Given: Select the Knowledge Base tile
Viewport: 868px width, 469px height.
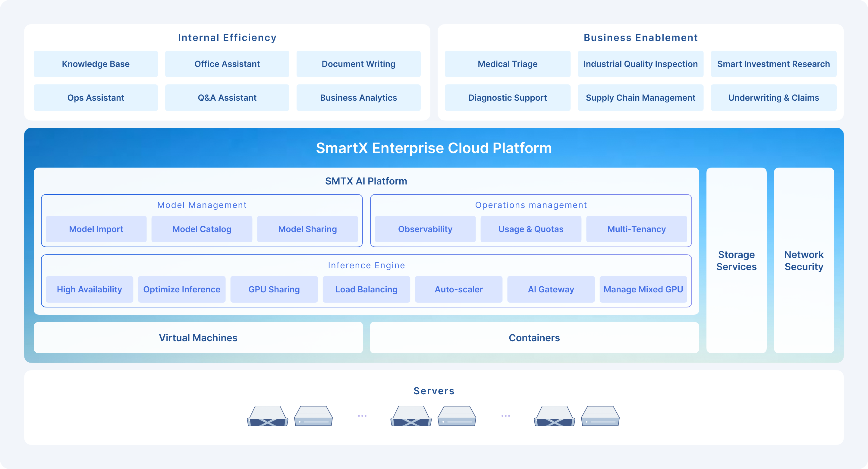Looking at the screenshot, I should point(96,64).
